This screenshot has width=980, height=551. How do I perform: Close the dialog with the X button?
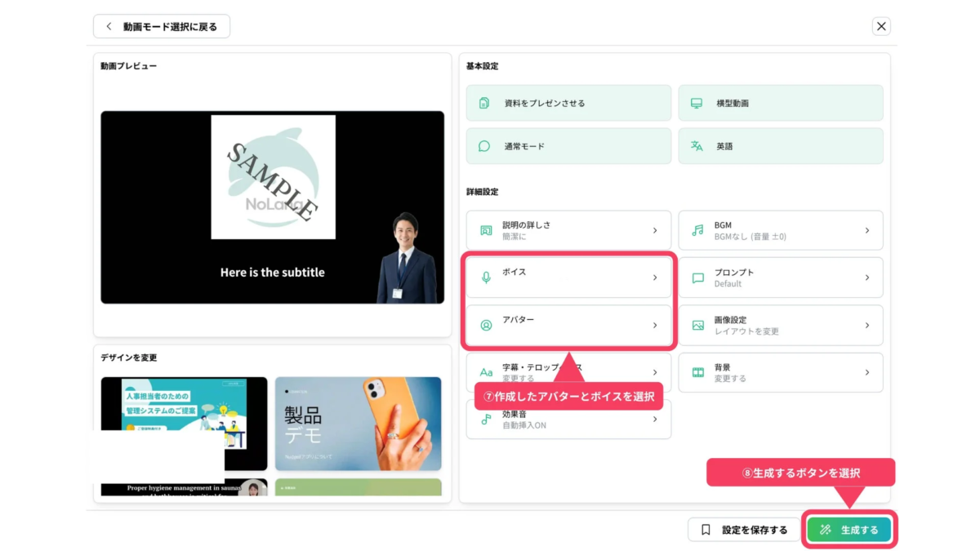pyautogui.click(x=881, y=26)
